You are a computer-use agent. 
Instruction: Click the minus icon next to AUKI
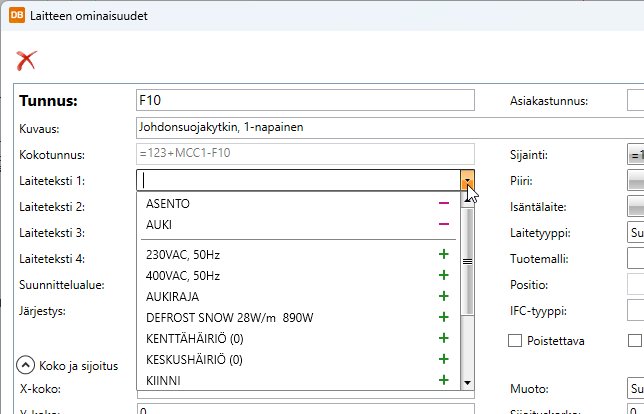(x=443, y=224)
